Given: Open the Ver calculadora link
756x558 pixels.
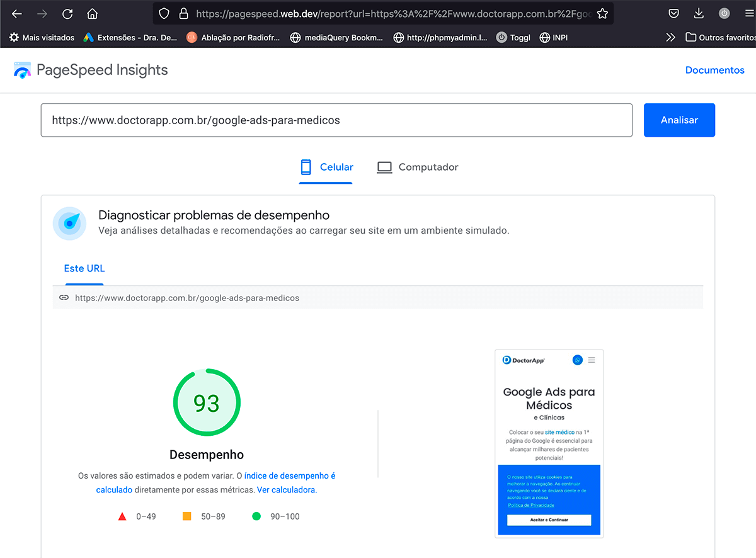Looking at the screenshot, I should pos(286,489).
